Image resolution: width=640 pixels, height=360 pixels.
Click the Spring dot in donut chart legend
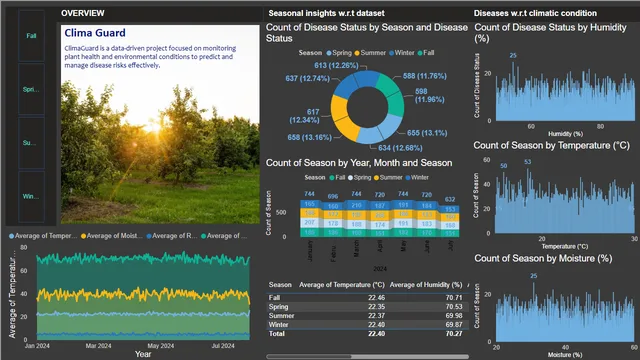[x=329, y=53]
